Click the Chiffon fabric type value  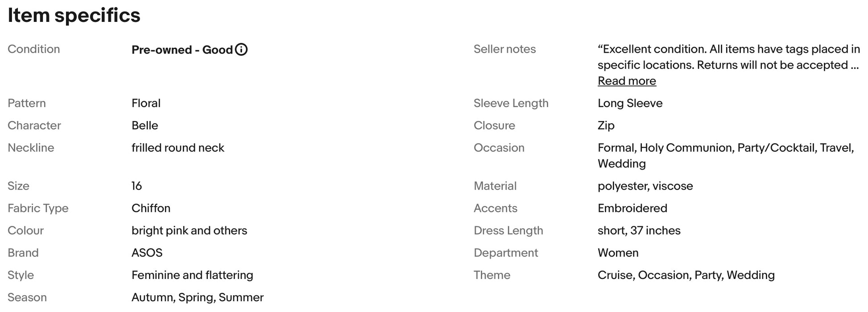(x=151, y=208)
